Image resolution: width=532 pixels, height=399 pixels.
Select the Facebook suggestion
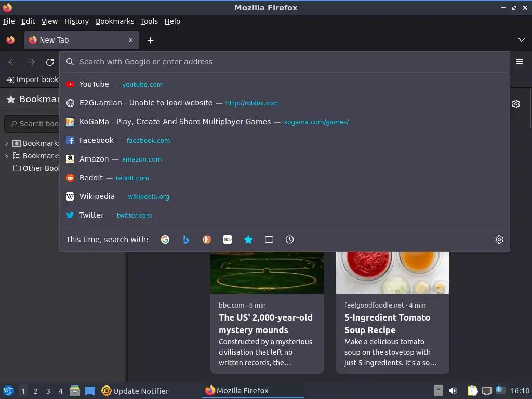(x=284, y=140)
